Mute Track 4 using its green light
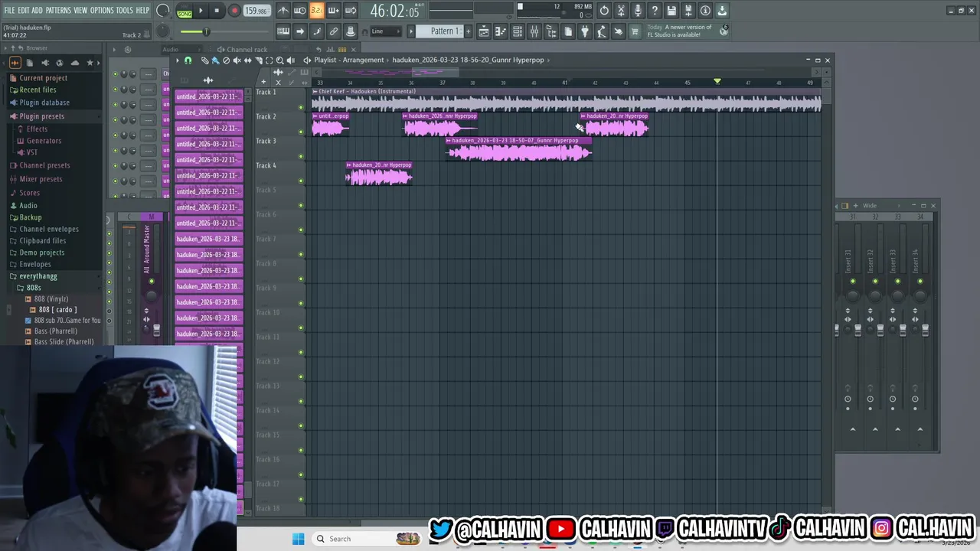This screenshot has height=551, width=980. coord(301,181)
